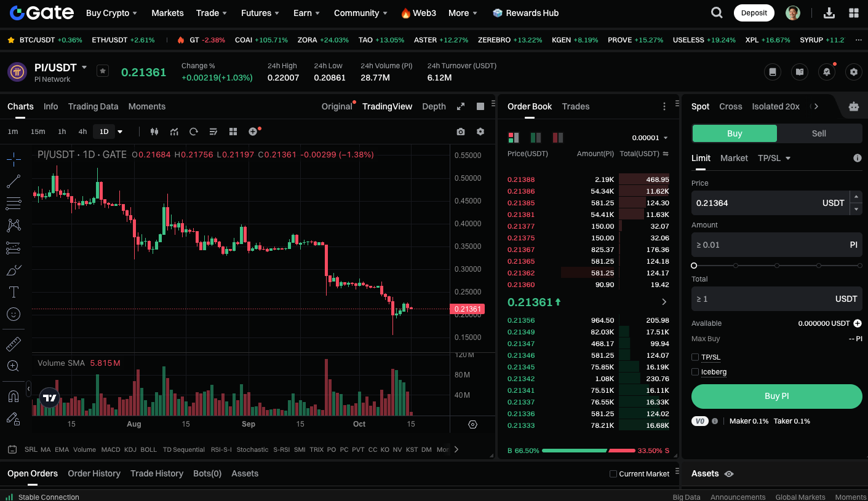Screen dimensions: 868x501
Task: Open the tutorial book icon
Action: [800, 72]
